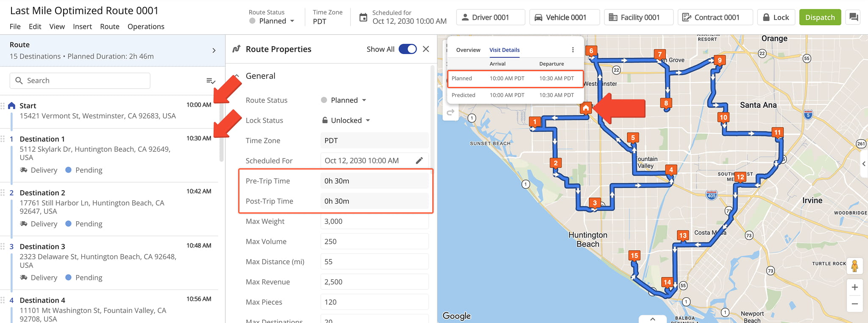868x323 pixels.
Task: Expand the Route summary chevron
Action: point(214,50)
